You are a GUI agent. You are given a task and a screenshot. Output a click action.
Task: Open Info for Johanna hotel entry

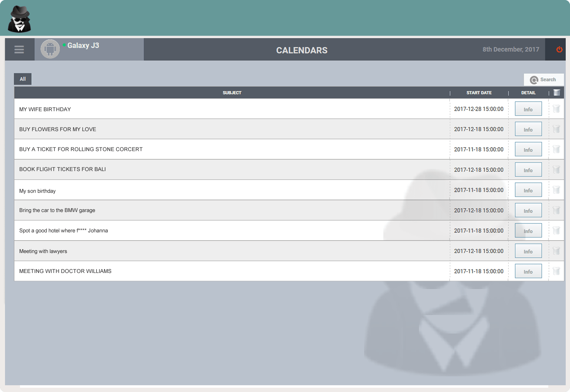[528, 231]
